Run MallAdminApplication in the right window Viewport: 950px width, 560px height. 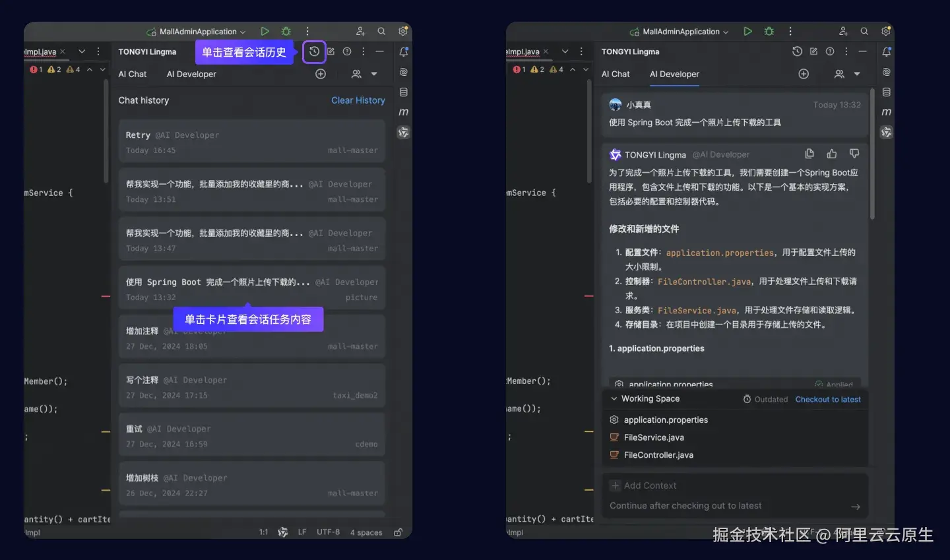click(x=747, y=31)
